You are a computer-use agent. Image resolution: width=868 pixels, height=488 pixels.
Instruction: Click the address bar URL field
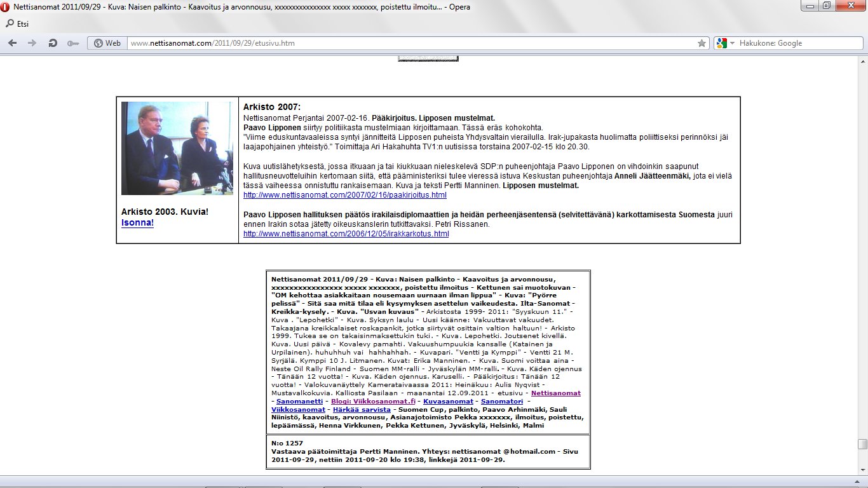(407, 43)
